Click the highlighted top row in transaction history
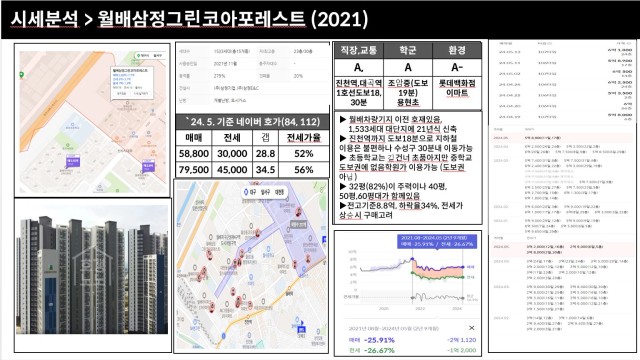The width and height of the screenshot is (640, 360). coord(562,138)
